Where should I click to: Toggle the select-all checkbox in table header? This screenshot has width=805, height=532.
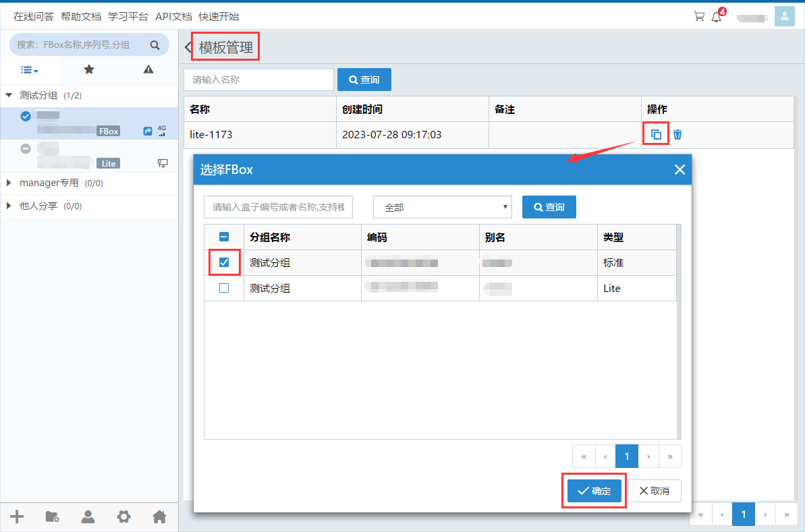[x=224, y=237]
